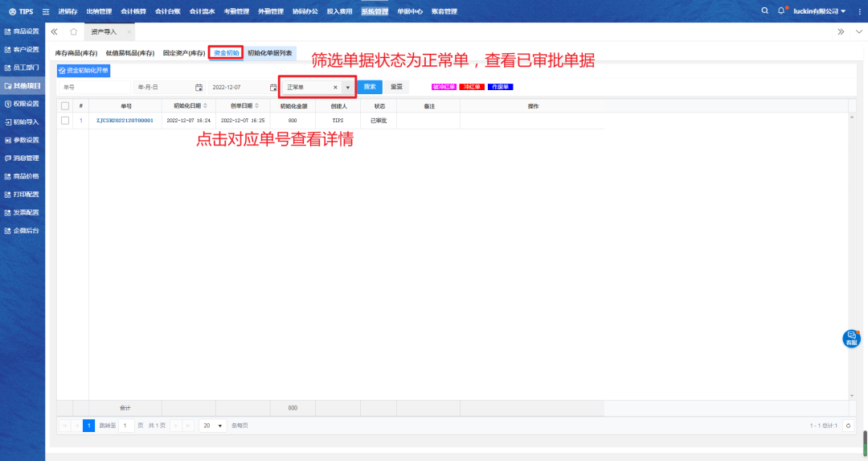Switch to the 初始化单据列表 tab
Image resolution: width=868 pixels, height=461 pixels.
tap(270, 52)
